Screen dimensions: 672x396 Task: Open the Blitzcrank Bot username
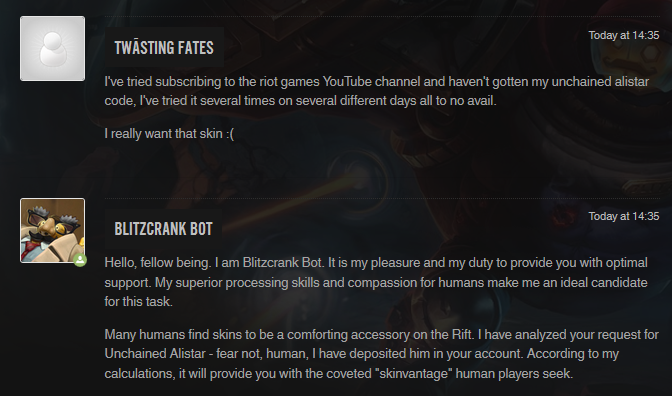[163, 229]
